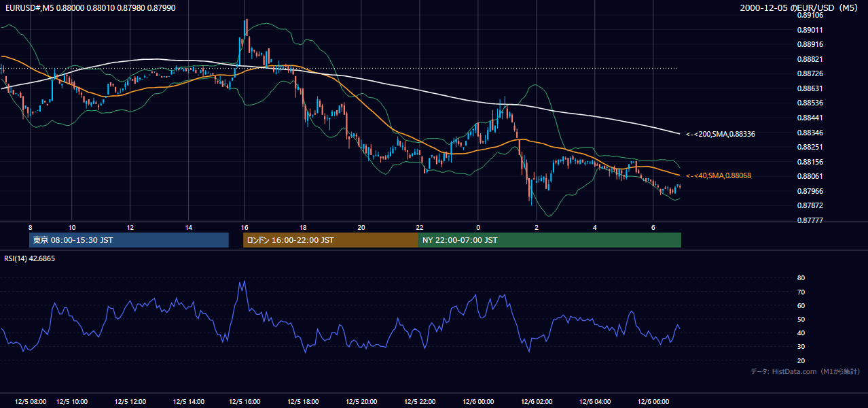Click the Tokyo 08:00-15:30 JST session bar
The image size is (868, 408).
(129, 240)
